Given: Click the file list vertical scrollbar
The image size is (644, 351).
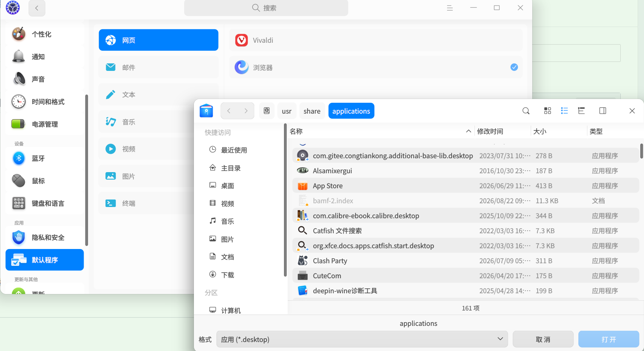Looking at the screenshot, I should [641, 151].
